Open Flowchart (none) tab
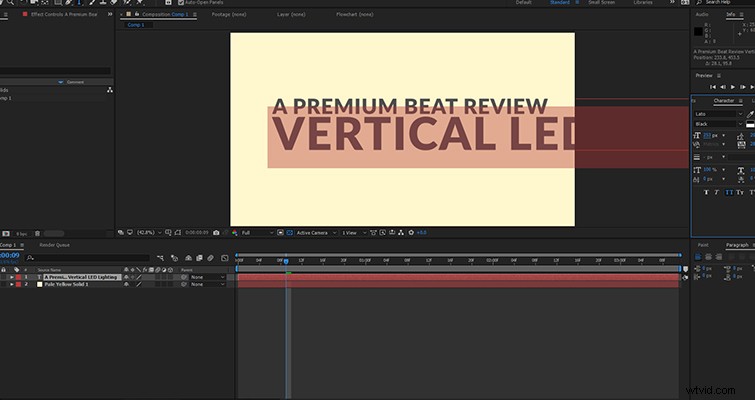 click(x=354, y=14)
